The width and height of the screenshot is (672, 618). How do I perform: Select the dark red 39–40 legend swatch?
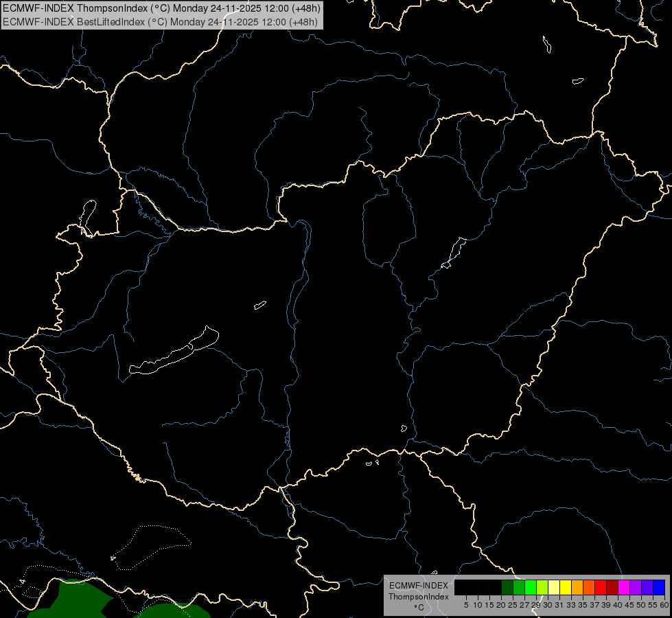(x=612, y=587)
